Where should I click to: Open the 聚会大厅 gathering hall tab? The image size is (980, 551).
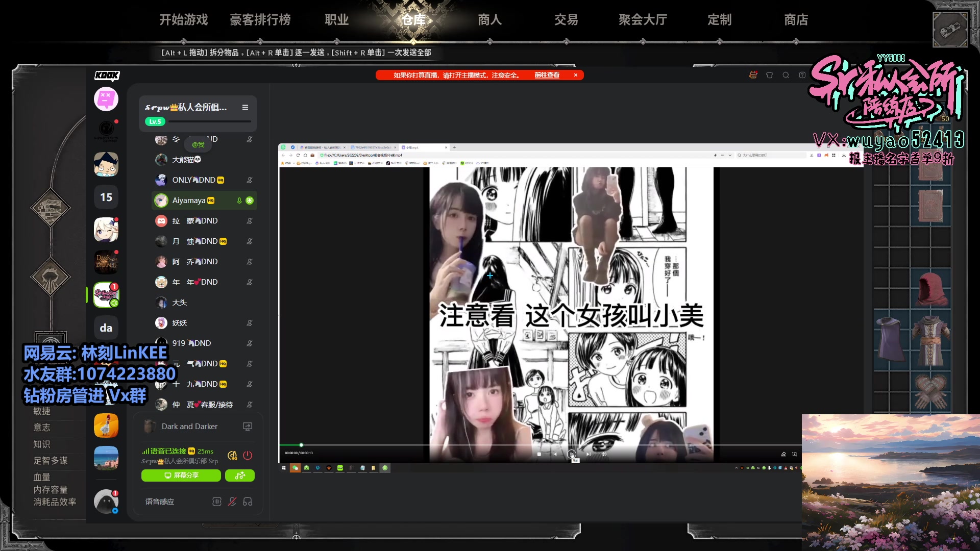coord(643,20)
